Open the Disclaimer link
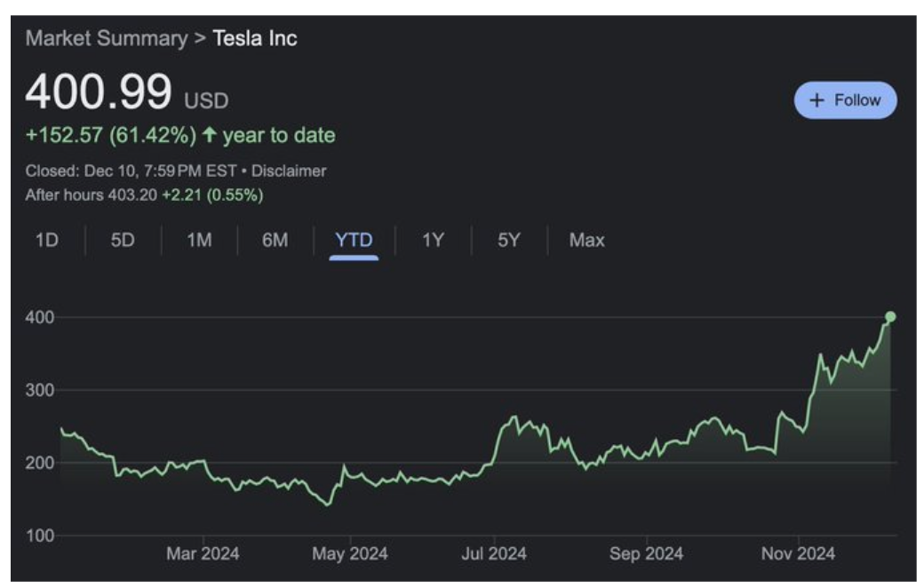924x588 pixels. (289, 171)
